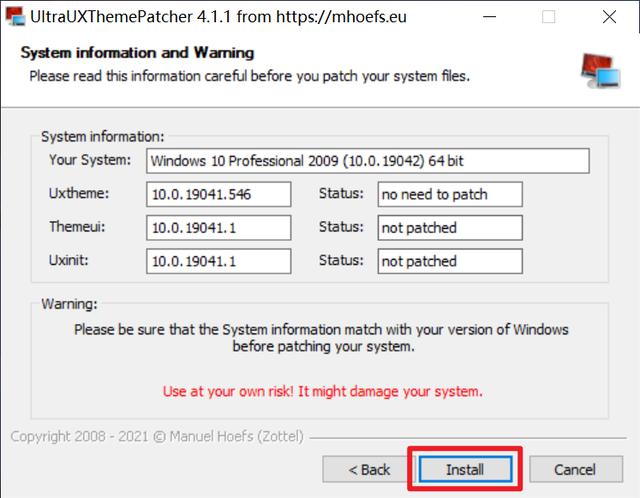Select the Themeui status field

coord(450,228)
